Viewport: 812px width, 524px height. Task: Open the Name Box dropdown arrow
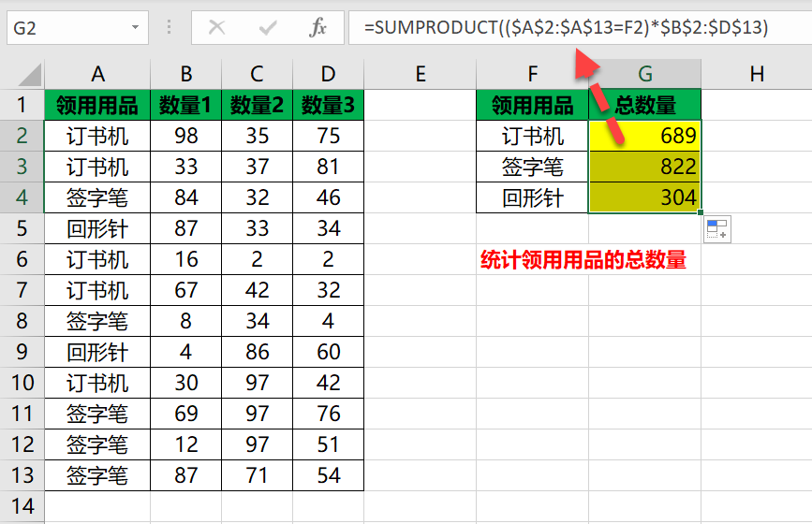point(135,27)
